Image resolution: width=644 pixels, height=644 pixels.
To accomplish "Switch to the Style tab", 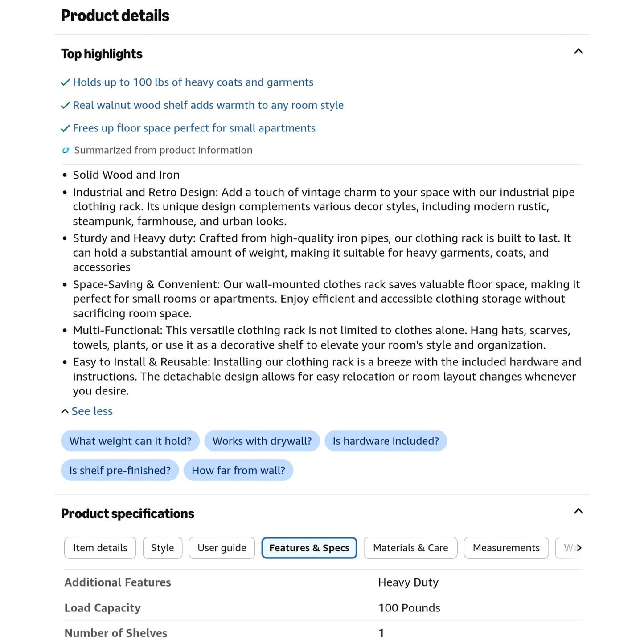I will click(x=162, y=548).
